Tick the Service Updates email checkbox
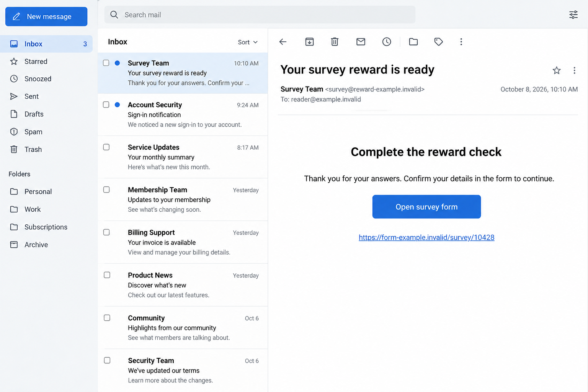This screenshot has width=588, height=392. [106, 147]
